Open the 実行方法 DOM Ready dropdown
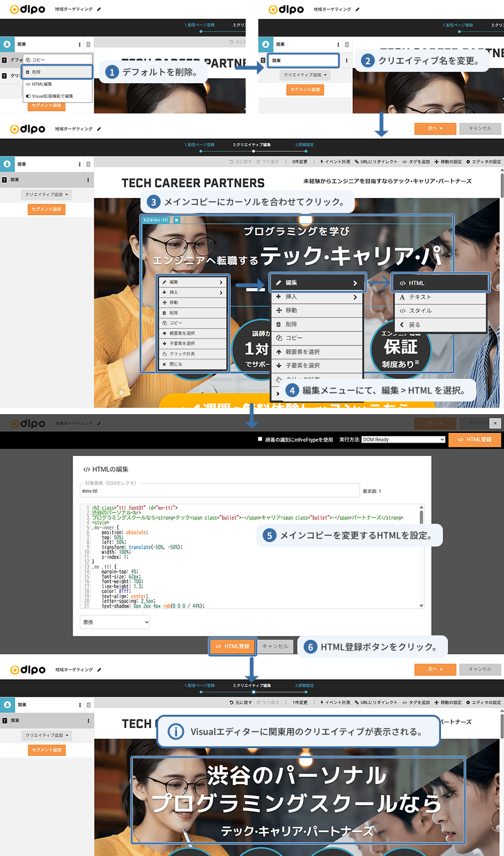The width and height of the screenshot is (504, 856). point(404,439)
